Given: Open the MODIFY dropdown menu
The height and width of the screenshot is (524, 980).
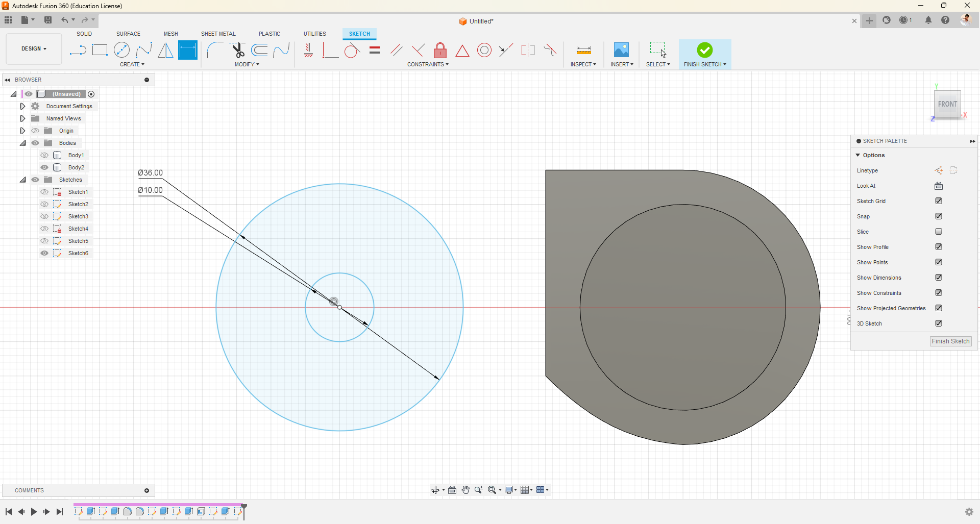Looking at the screenshot, I should pyautogui.click(x=247, y=64).
